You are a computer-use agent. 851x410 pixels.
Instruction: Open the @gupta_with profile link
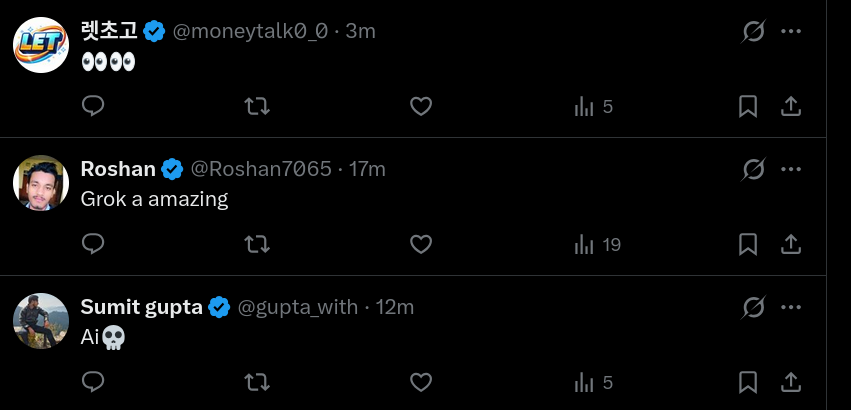coord(297,307)
